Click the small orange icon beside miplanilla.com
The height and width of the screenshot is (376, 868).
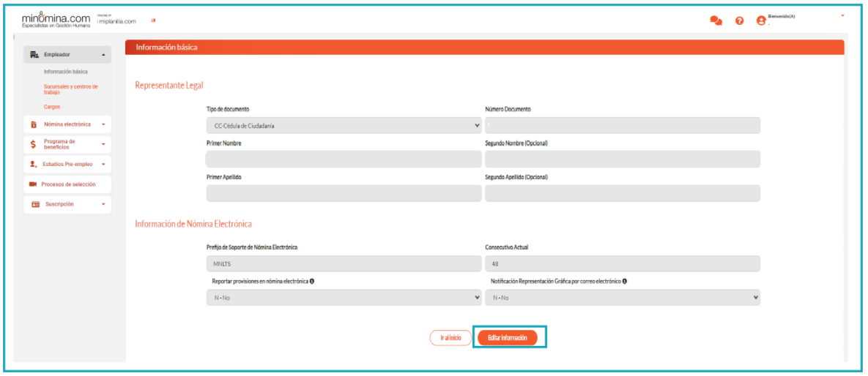click(153, 20)
